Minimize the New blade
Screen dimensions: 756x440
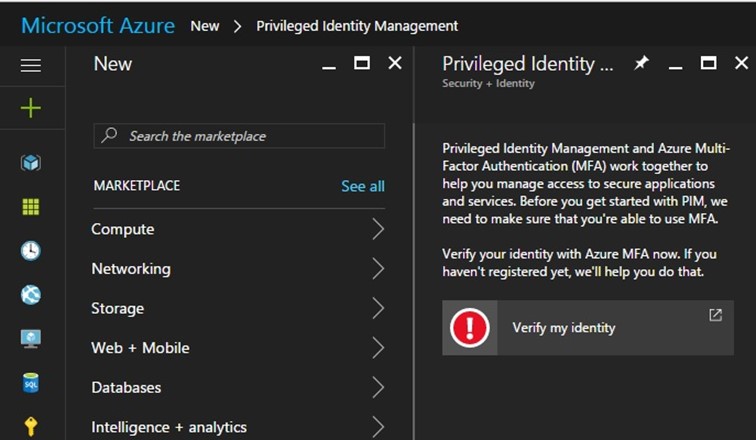329,67
